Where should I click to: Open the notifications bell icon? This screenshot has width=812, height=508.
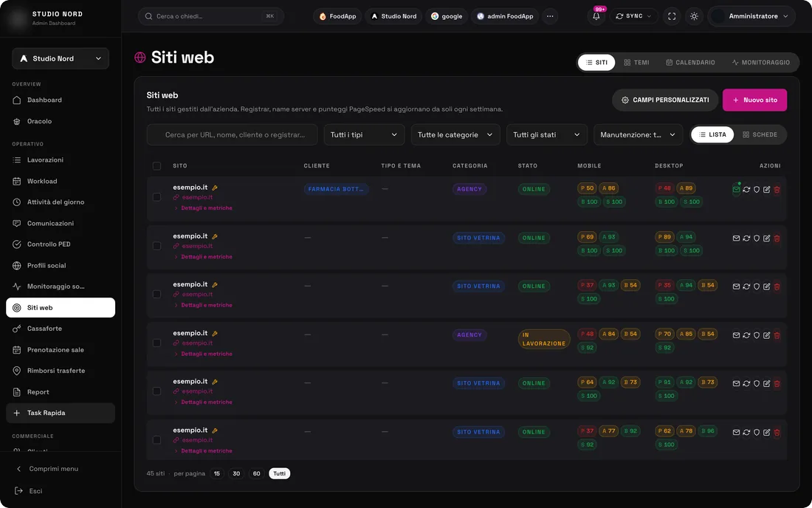point(596,16)
